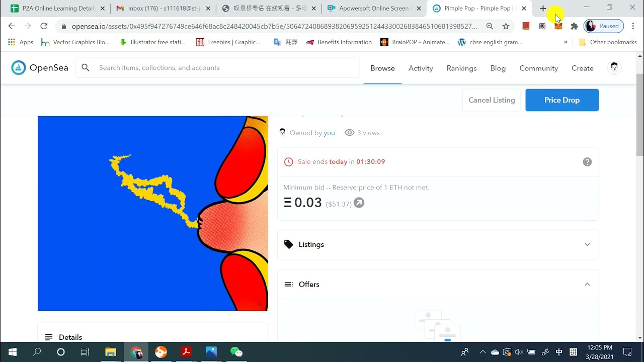Click the OpenSea logo icon
This screenshot has width=644, height=362.
point(19,68)
